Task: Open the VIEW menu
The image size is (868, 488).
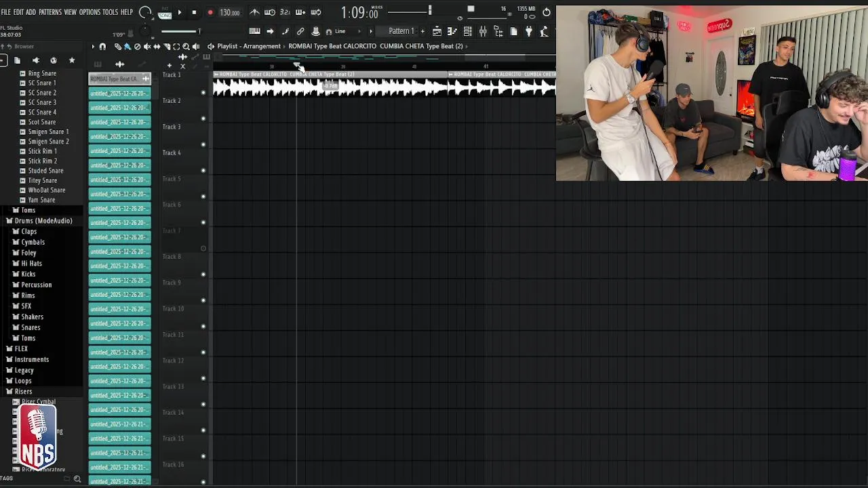Action: [70, 12]
